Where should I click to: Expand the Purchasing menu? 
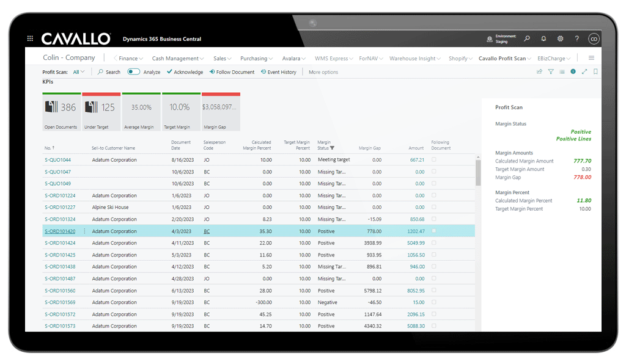(x=256, y=58)
